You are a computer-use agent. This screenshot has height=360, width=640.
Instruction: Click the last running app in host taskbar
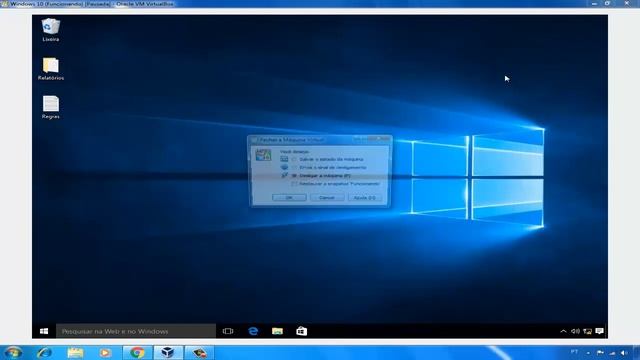[199, 352]
